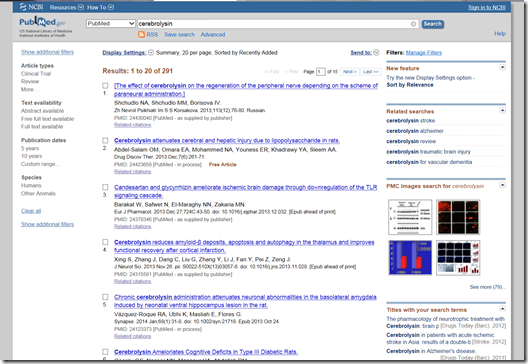Screen dimensions: 528x364
Task: Select checkbox for Type III Diabetic Rats article
Action: pos(105,352)
